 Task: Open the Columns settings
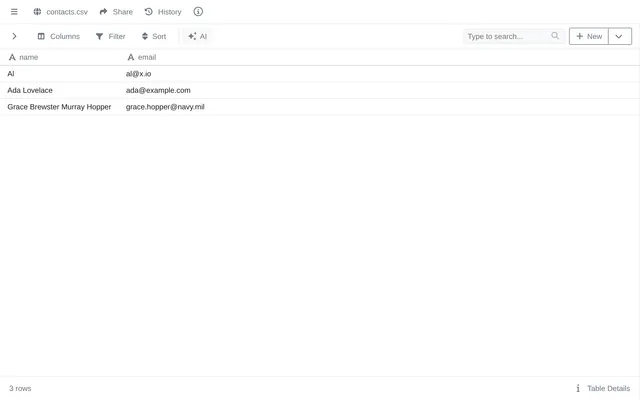59,36
